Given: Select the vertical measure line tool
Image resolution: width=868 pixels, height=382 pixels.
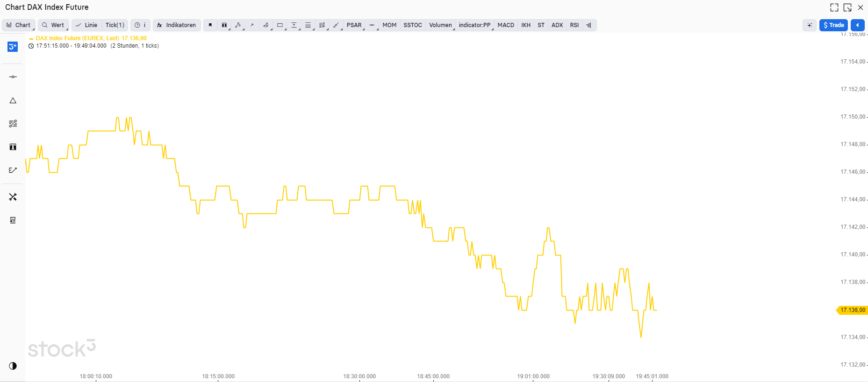Looking at the screenshot, I should coord(294,25).
